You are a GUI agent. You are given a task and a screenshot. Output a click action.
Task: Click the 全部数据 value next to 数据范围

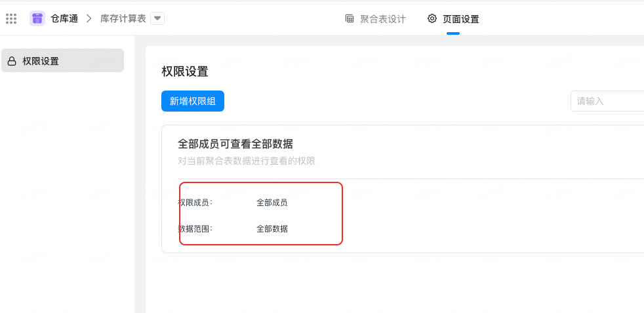pos(272,229)
